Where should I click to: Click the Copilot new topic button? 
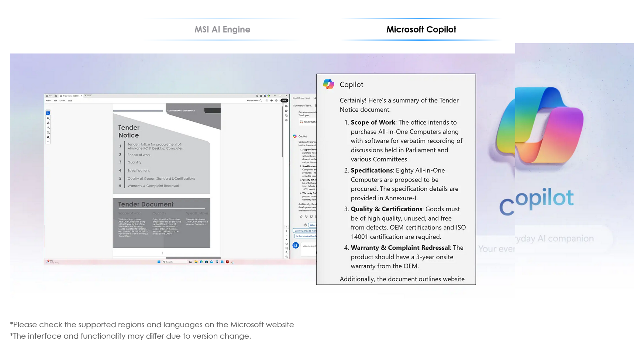click(296, 245)
